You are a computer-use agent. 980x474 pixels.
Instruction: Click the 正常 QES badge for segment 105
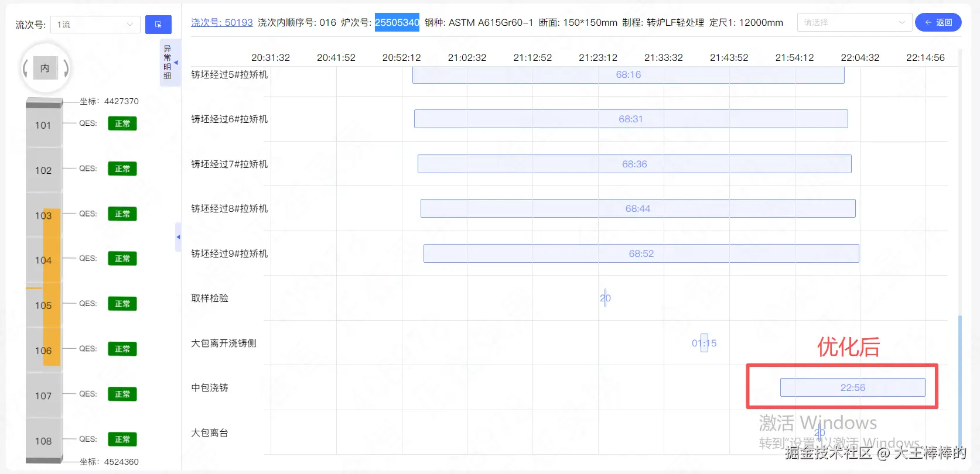[122, 304]
